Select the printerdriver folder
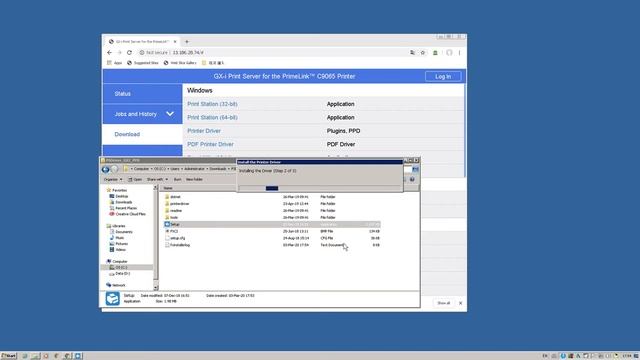This screenshot has height=360, width=640. coord(180,204)
